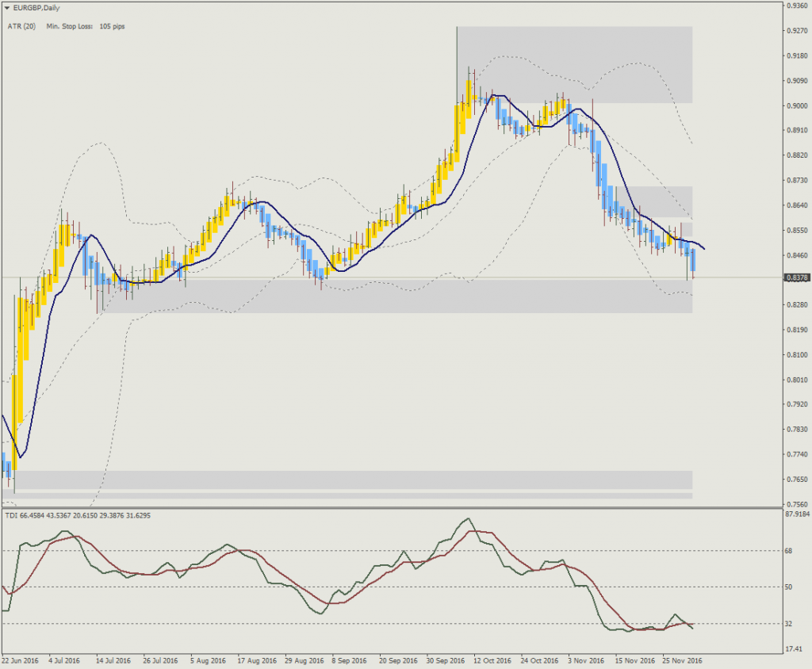
Task: Click the 0.7560 price axis label
Action: tap(796, 504)
